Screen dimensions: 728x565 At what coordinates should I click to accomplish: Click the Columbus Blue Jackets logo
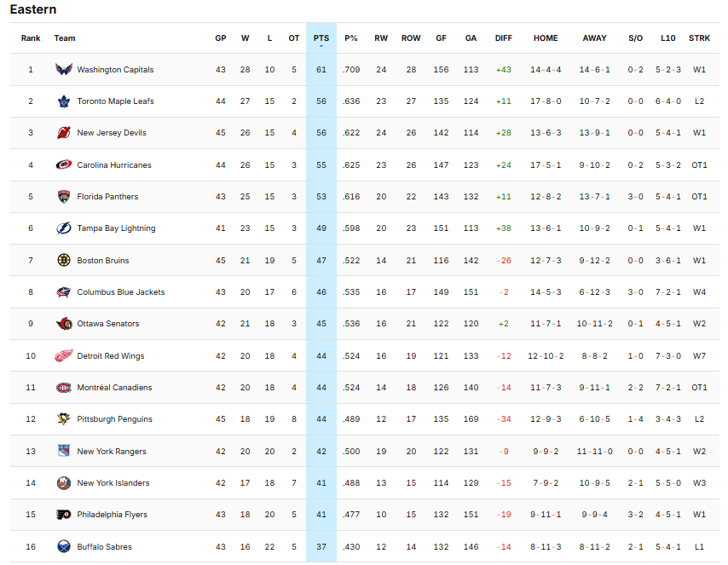point(64,292)
